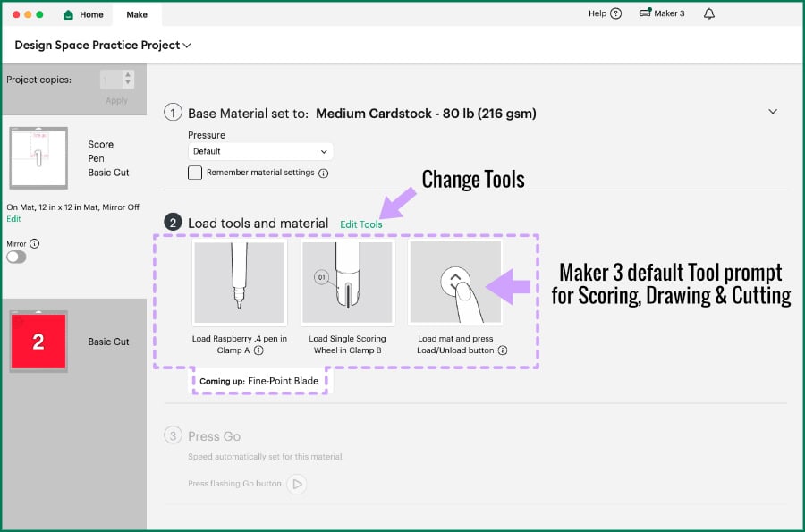Image resolution: width=805 pixels, height=532 pixels.
Task: Click the Single Scoring Wheel illustration
Action: pyautogui.click(x=348, y=283)
